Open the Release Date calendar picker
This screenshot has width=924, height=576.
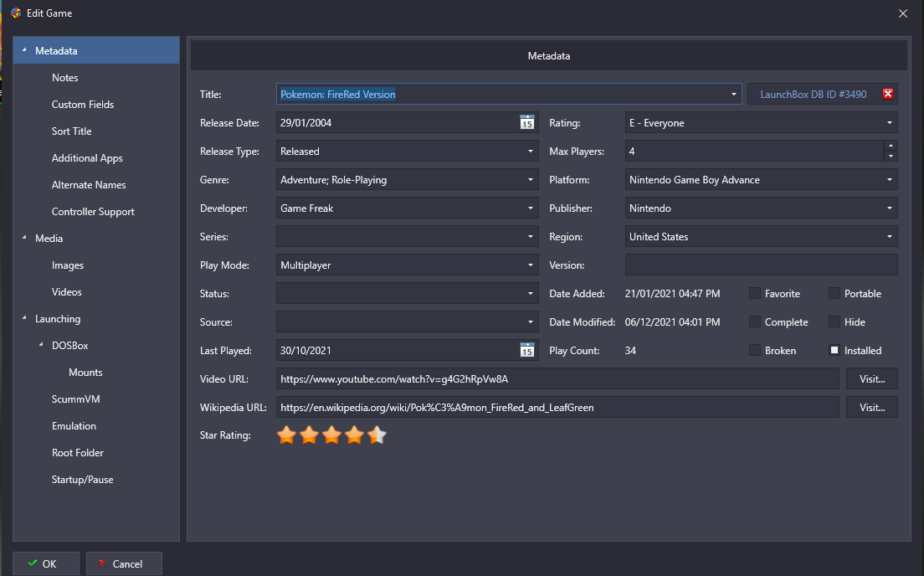click(x=526, y=122)
